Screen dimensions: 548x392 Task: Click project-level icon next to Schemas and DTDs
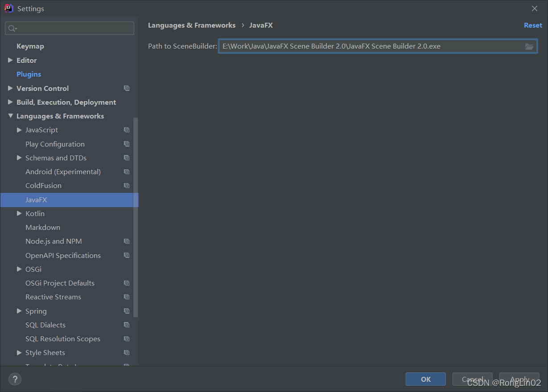coord(127,158)
